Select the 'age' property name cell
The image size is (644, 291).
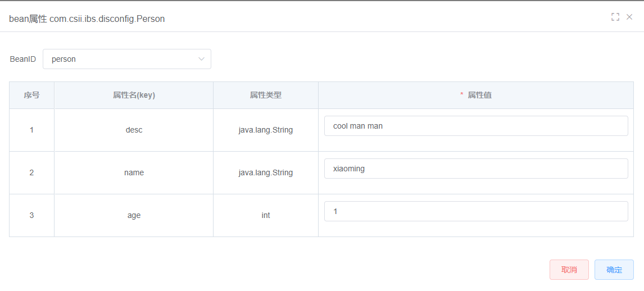(x=134, y=215)
